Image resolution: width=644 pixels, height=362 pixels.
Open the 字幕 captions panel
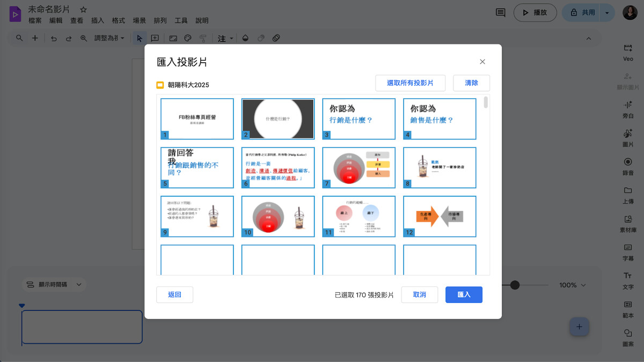point(628,248)
